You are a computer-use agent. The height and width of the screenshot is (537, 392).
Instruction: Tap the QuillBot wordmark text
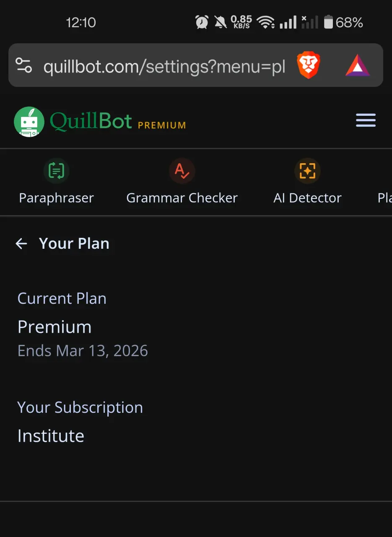point(91,121)
